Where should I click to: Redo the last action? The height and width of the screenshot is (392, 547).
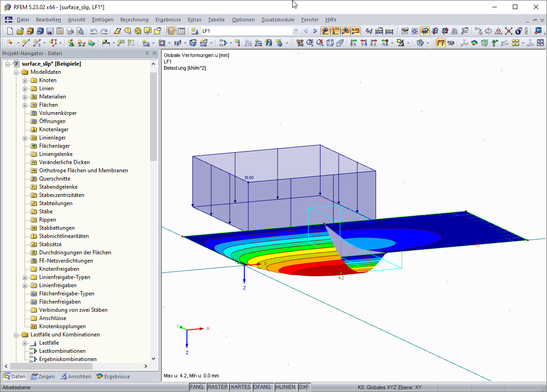coord(104,31)
